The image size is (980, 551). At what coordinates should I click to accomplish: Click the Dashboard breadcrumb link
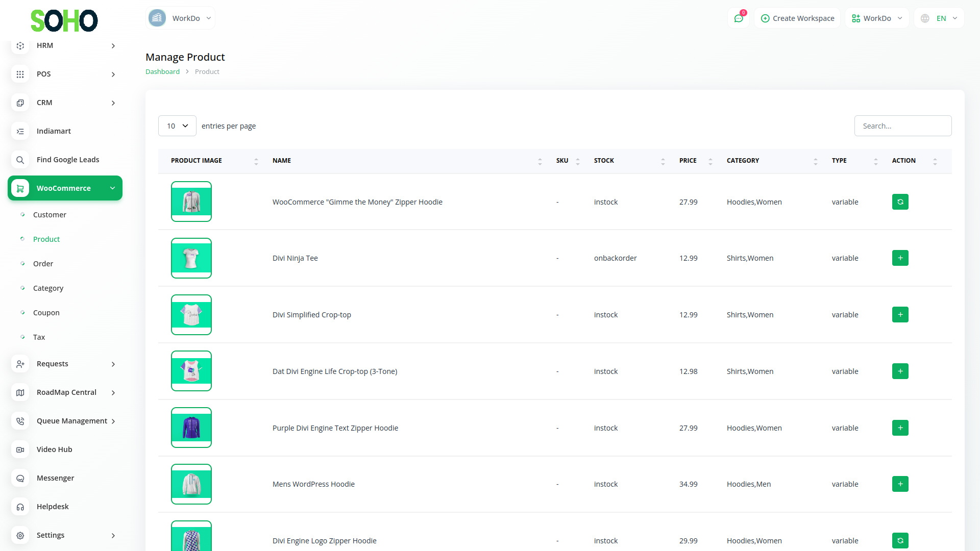point(162,72)
